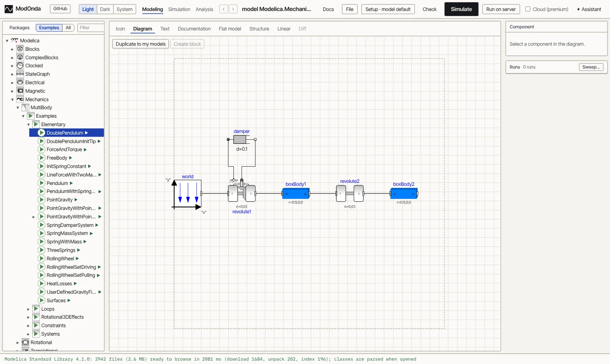
Task: Select the boxBody1 component block
Action: [296, 193]
